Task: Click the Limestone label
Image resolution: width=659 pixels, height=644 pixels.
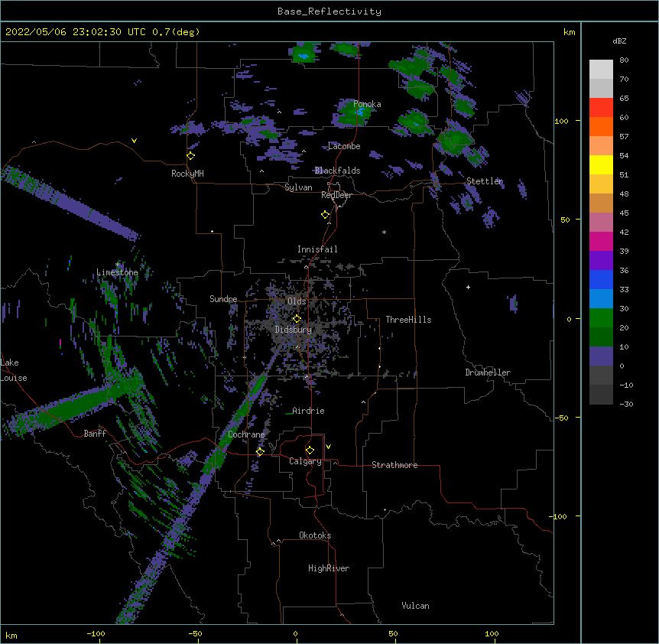Action: click(117, 272)
